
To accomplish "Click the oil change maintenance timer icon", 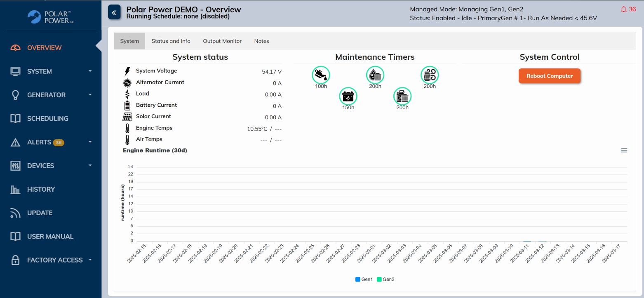I will pos(321,75).
